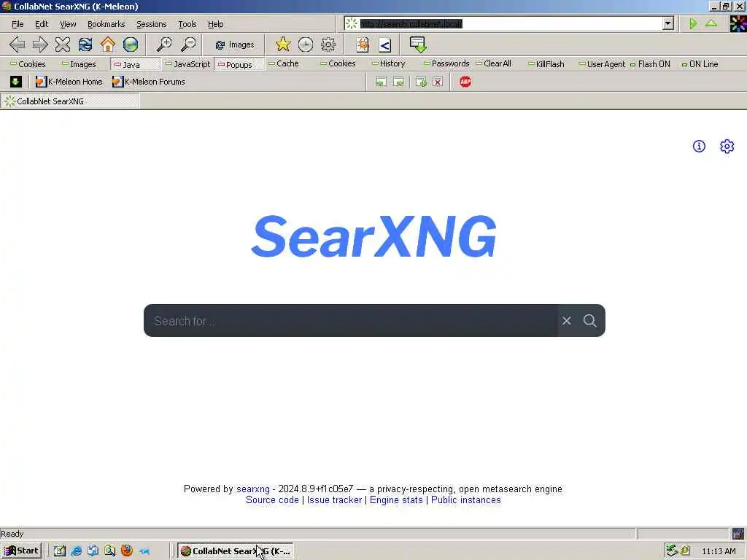Zoom out with the magnifier minus icon
The image size is (747, 560).
tap(188, 44)
